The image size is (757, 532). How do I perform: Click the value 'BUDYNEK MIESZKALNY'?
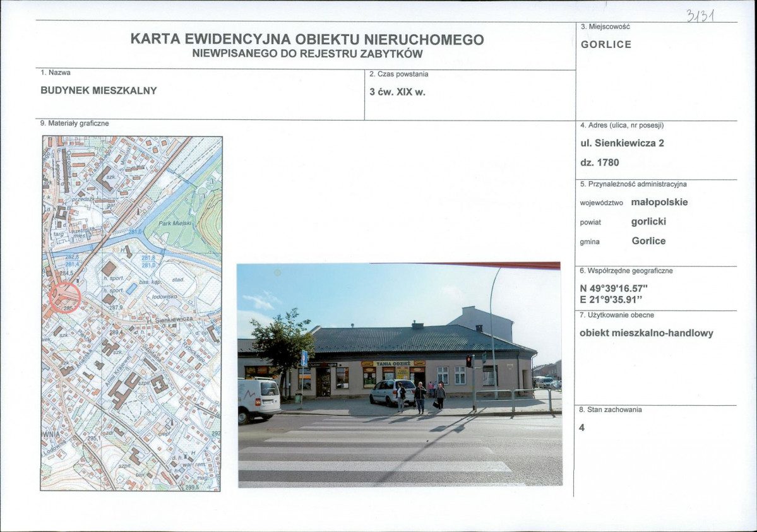pyautogui.click(x=99, y=90)
